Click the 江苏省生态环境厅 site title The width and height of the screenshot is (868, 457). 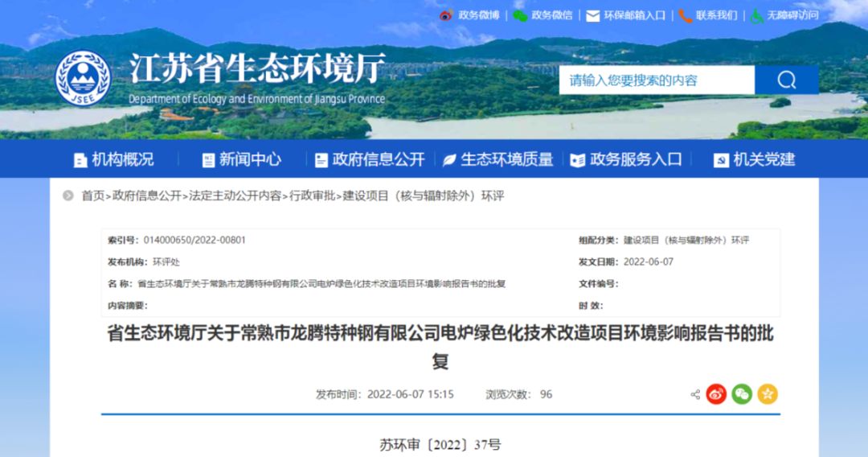[x=257, y=68]
